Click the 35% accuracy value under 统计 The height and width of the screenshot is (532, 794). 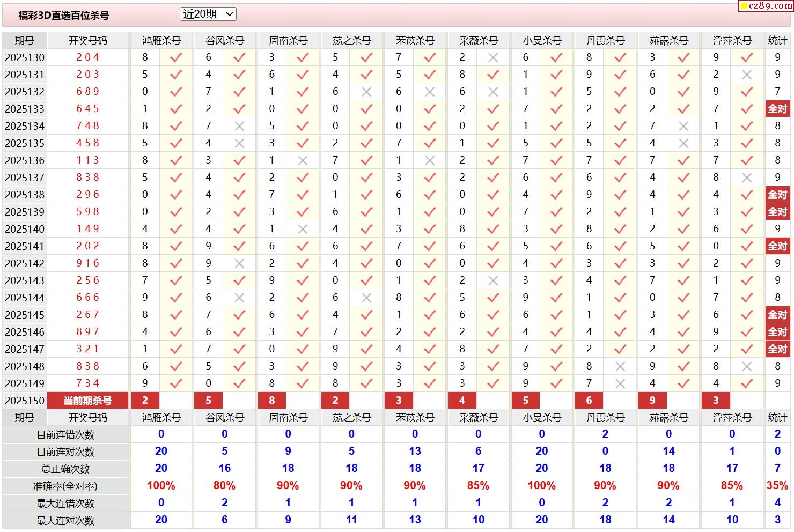pyautogui.click(x=777, y=486)
